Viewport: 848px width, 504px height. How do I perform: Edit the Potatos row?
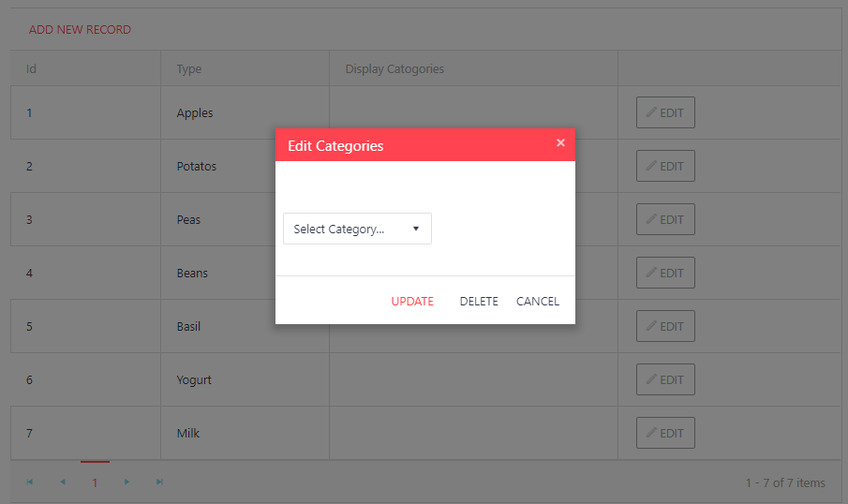point(665,167)
